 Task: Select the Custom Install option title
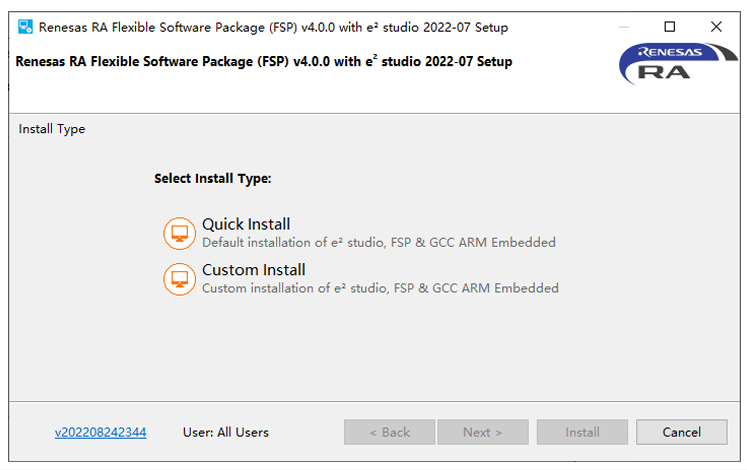pyautogui.click(x=253, y=270)
